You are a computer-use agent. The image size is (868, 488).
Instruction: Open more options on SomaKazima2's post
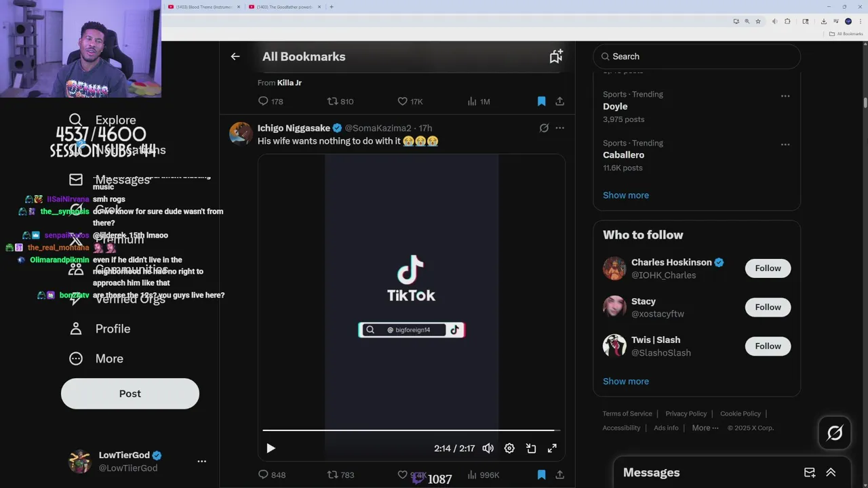pyautogui.click(x=559, y=128)
